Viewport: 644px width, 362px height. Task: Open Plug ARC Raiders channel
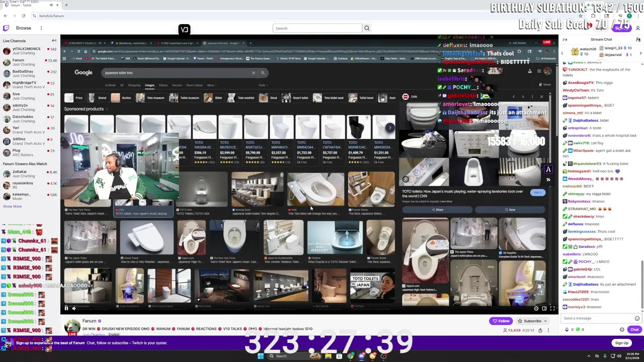click(29, 152)
